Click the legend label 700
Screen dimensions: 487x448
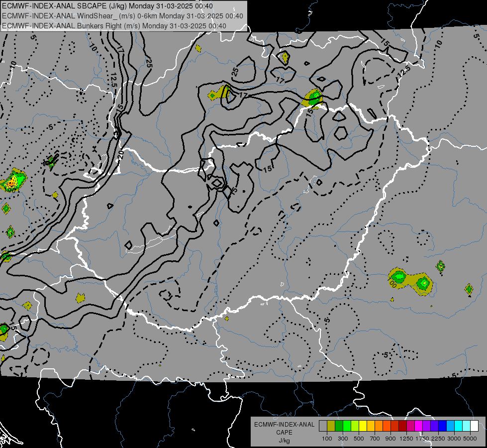pos(375,439)
